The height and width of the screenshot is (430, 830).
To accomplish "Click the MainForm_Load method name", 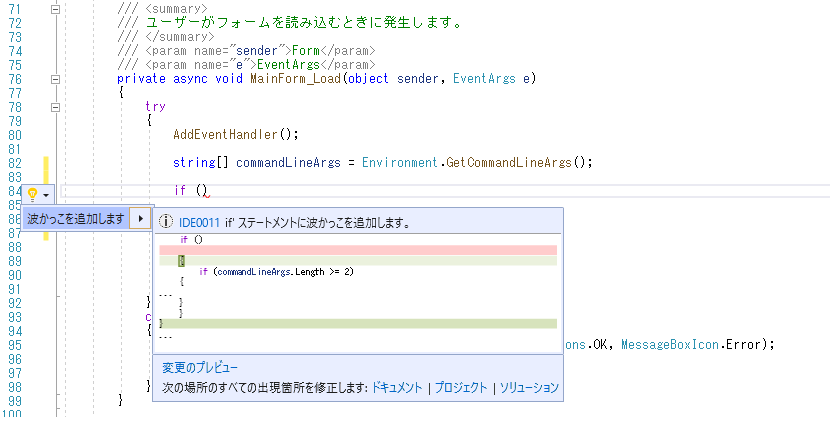I will tap(295, 79).
